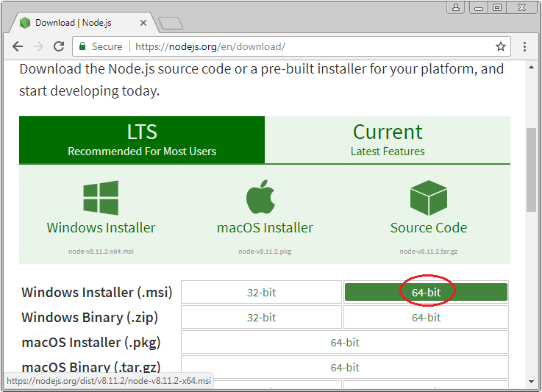
Task: Download Windows Binary .zip 64-bit
Action: (x=427, y=317)
